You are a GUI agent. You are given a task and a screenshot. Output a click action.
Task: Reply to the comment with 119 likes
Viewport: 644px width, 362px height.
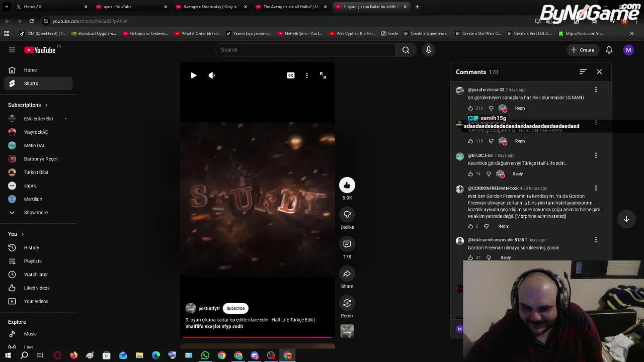pos(520,141)
